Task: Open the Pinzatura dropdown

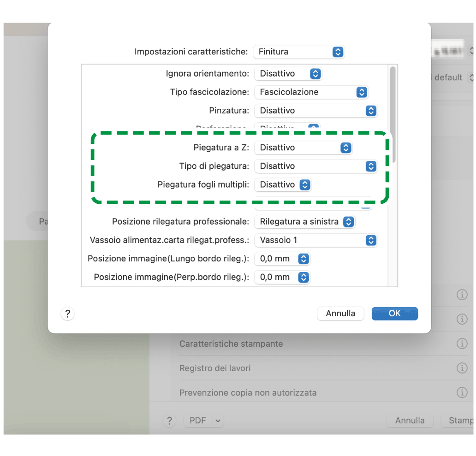Action: tap(315, 111)
